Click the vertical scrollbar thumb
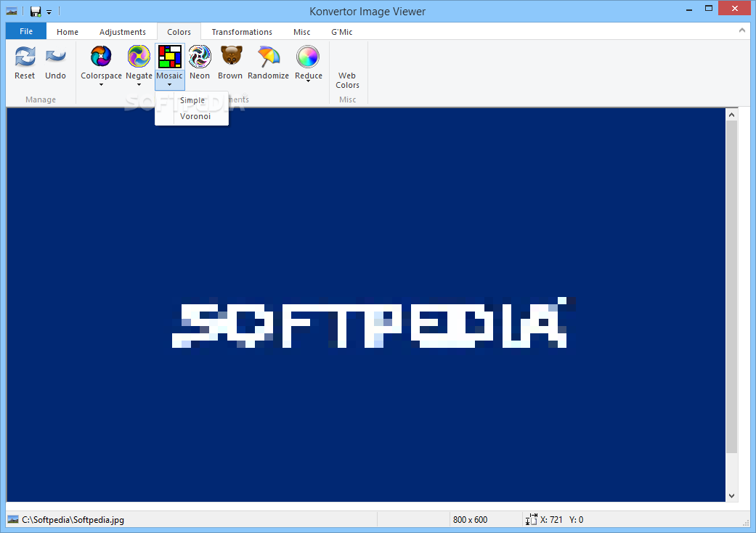Image resolution: width=756 pixels, height=533 pixels. [x=731, y=287]
